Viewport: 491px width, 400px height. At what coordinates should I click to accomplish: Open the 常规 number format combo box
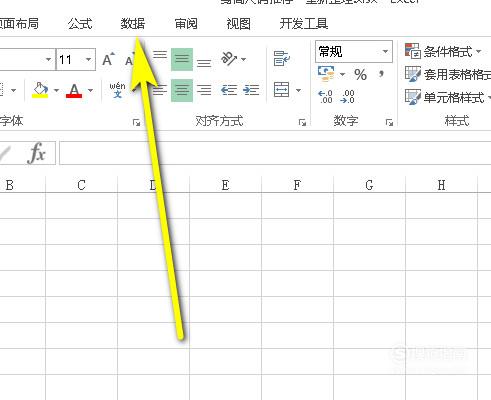point(354,52)
